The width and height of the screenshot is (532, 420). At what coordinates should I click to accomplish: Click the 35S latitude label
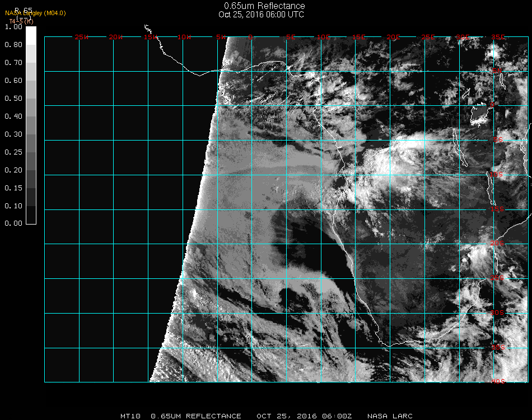click(x=498, y=347)
